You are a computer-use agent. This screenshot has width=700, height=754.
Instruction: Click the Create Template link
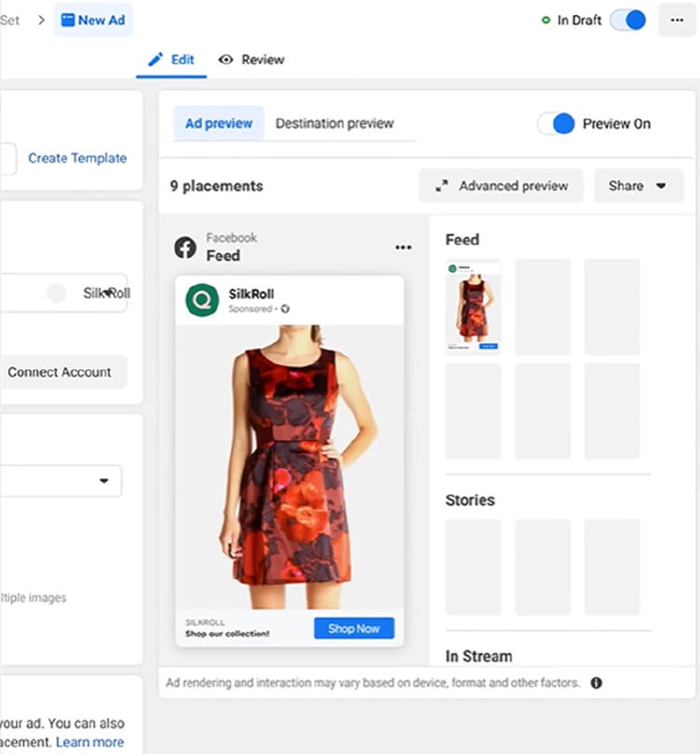77,158
